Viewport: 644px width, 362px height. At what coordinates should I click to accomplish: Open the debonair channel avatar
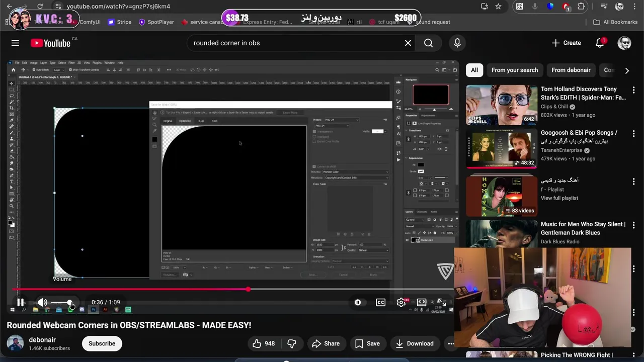pyautogui.click(x=15, y=343)
